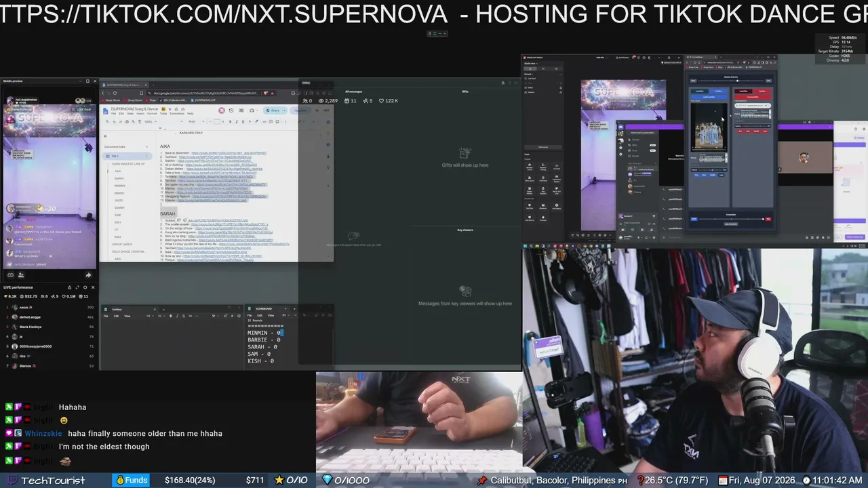Image resolution: width=868 pixels, height=488 pixels.
Task: Click blue Load Local Files button
Action: [x=709, y=97]
